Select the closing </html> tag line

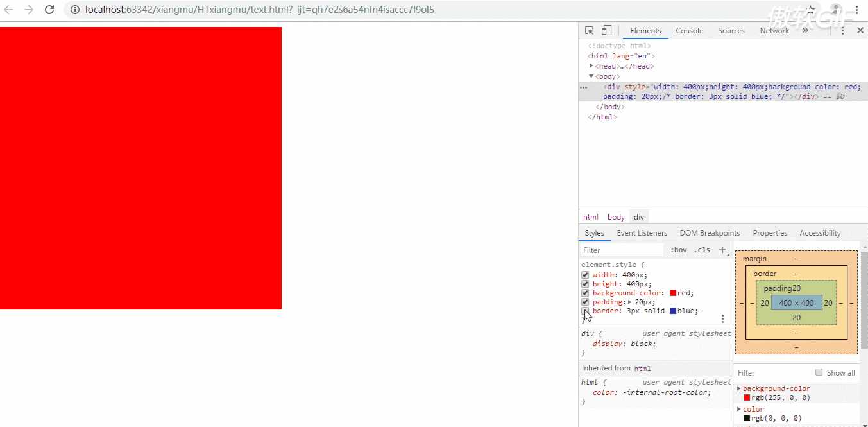tap(602, 117)
